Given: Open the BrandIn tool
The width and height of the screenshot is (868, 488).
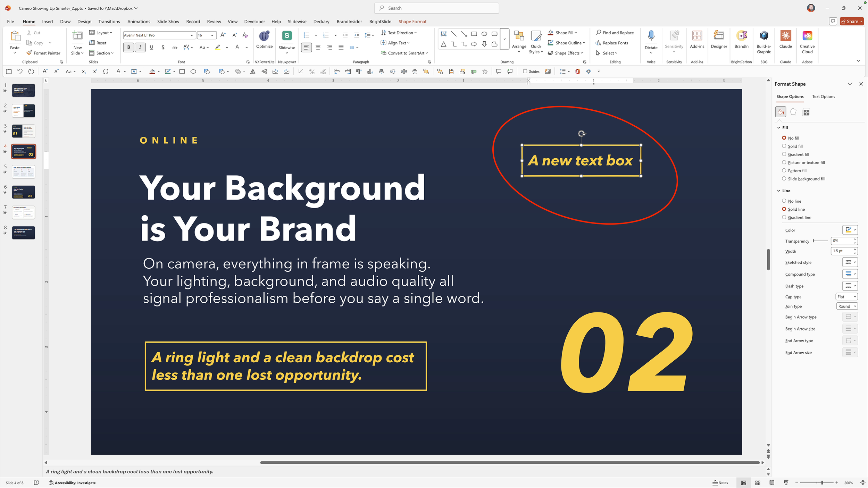Looking at the screenshot, I should point(741,40).
